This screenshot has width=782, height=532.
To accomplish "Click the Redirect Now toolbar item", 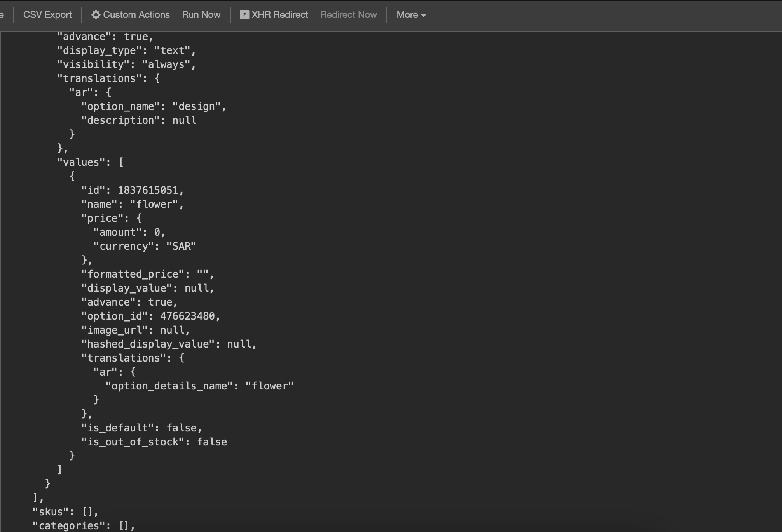I will 348,15.
